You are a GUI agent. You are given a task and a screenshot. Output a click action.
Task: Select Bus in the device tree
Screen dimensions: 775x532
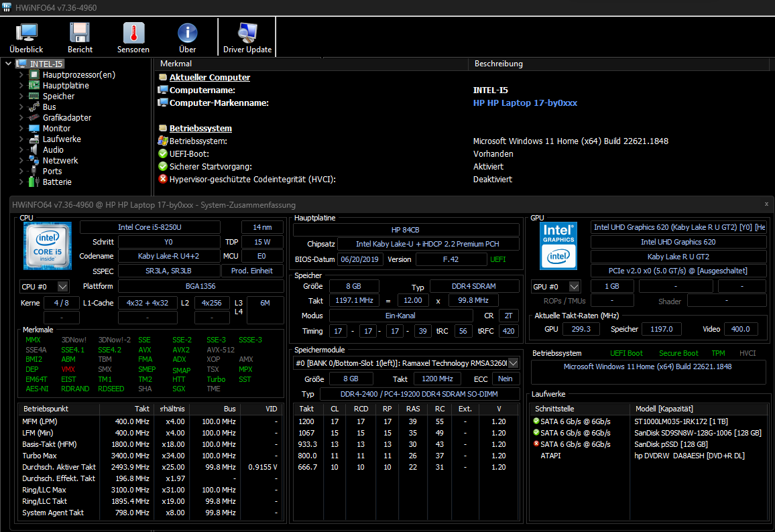49,107
